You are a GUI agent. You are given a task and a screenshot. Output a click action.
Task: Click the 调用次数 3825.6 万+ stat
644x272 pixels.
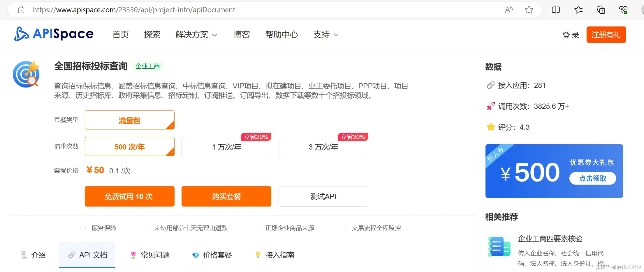tap(534, 106)
